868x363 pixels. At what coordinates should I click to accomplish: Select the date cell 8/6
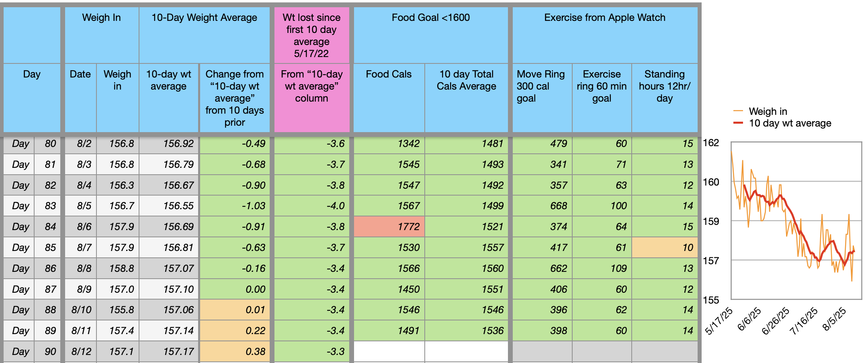(x=80, y=226)
